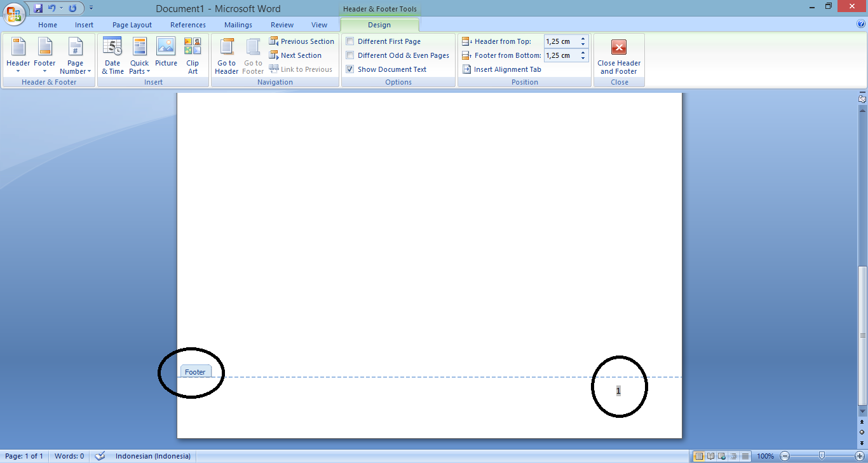
Task: Check Different Odd & Even Pages
Action: click(350, 55)
